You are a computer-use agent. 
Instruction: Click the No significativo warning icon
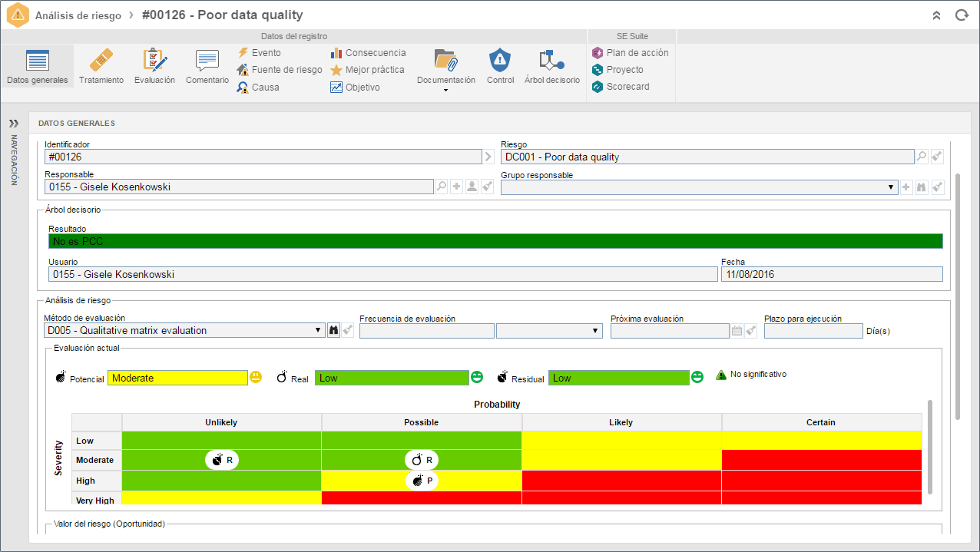pos(720,375)
